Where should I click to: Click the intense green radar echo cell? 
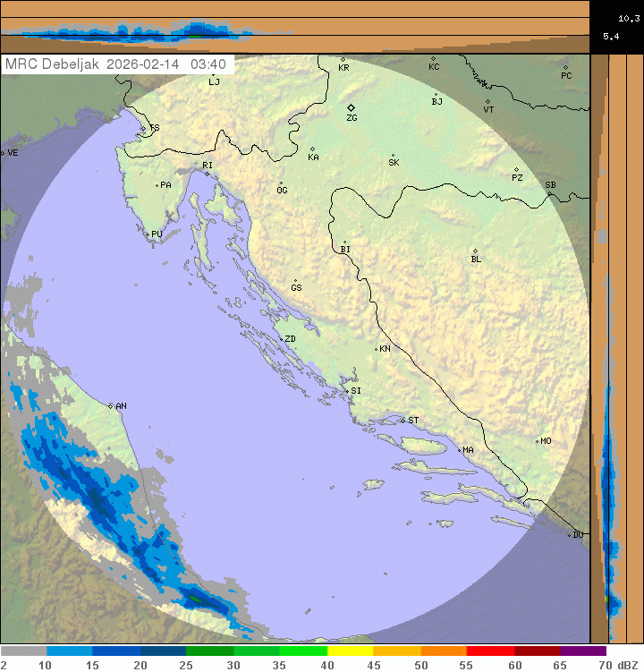click(x=195, y=597)
